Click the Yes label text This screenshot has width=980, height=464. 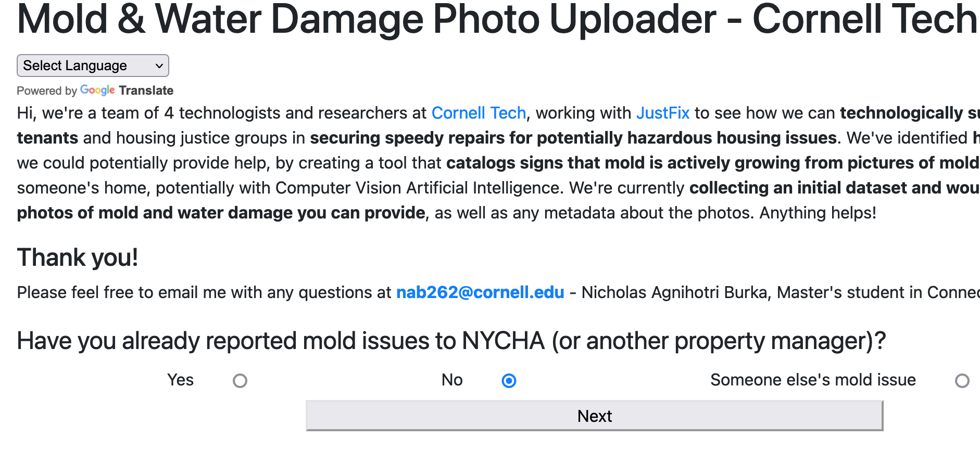[180, 380]
